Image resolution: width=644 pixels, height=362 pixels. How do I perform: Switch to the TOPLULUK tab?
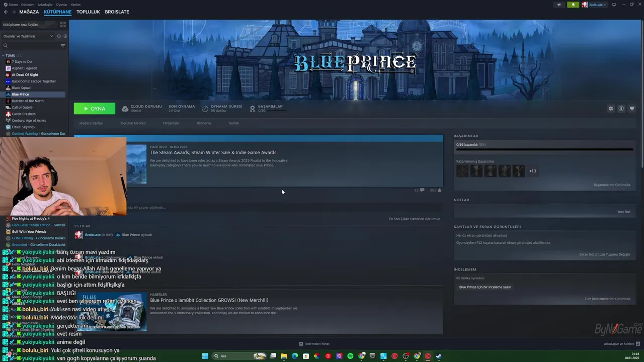88,12
